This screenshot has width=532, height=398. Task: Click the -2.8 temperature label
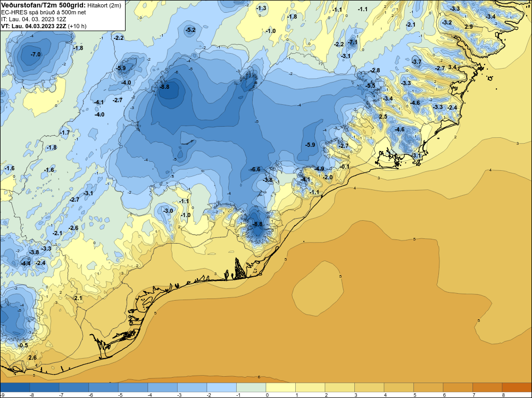click(375, 71)
